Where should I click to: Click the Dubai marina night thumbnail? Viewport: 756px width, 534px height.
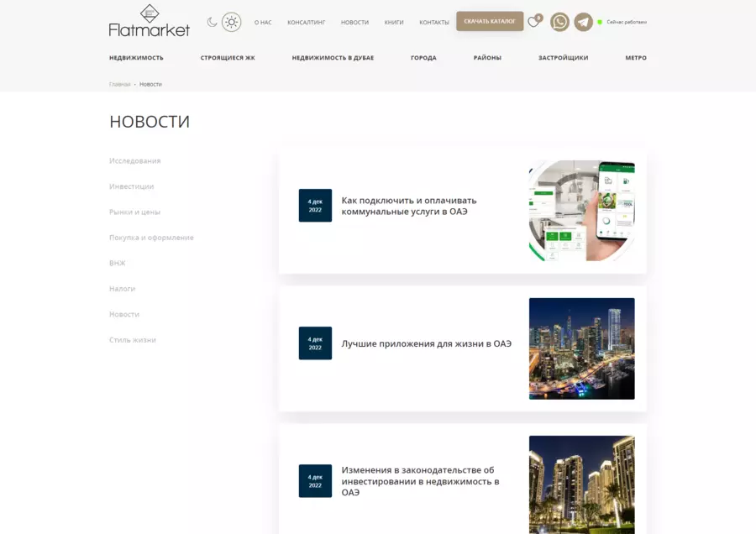click(582, 348)
